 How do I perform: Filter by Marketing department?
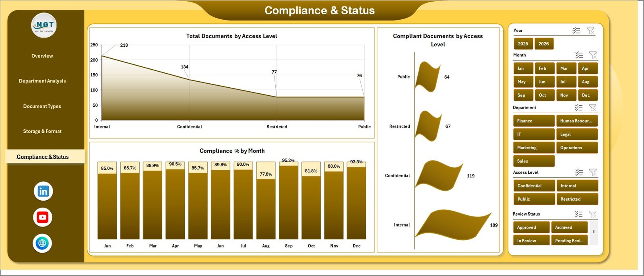click(x=534, y=148)
